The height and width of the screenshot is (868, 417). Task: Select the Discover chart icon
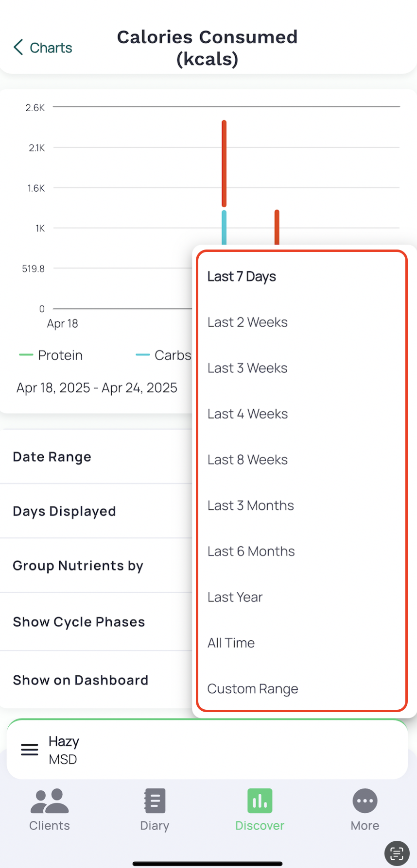coord(260,801)
